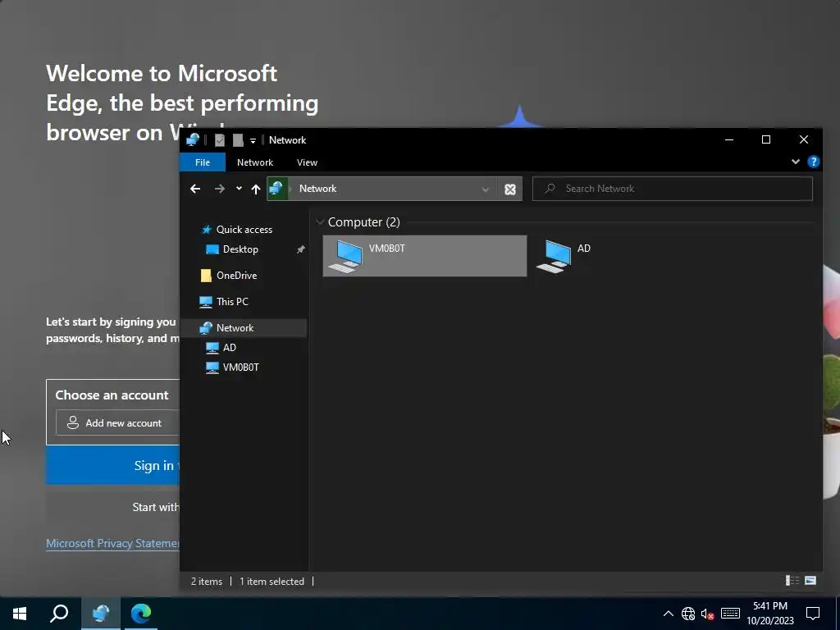
Task: Select AD under Network in navigation pane
Action: [229, 348]
